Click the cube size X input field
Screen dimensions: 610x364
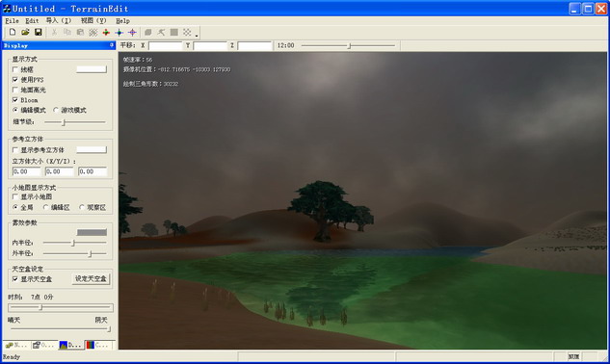[26, 171]
